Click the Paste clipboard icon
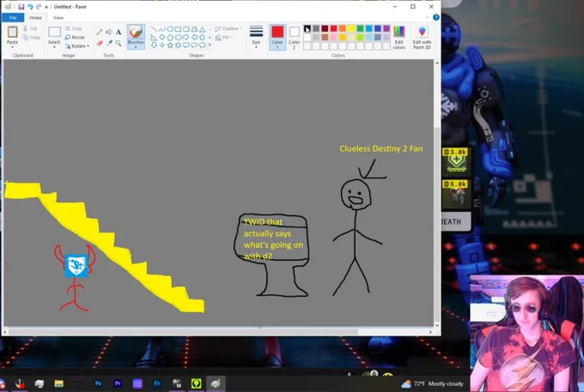 pyautogui.click(x=12, y=32)
